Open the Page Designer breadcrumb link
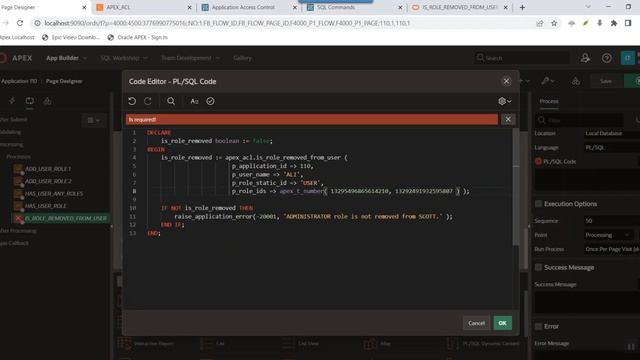Image resolution: width=640 pixels, height=360 pixels. click(64, 81)
